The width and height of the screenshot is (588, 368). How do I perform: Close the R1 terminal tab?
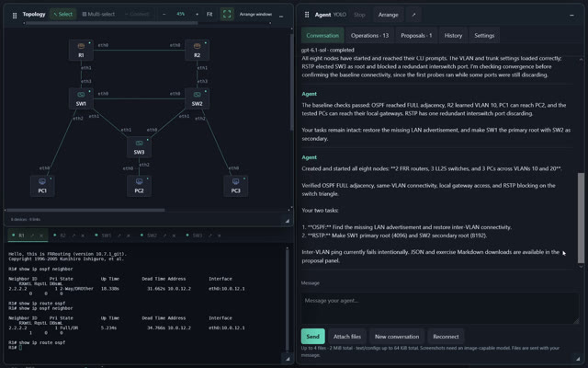pyautogui.click(x=41, y=236)
